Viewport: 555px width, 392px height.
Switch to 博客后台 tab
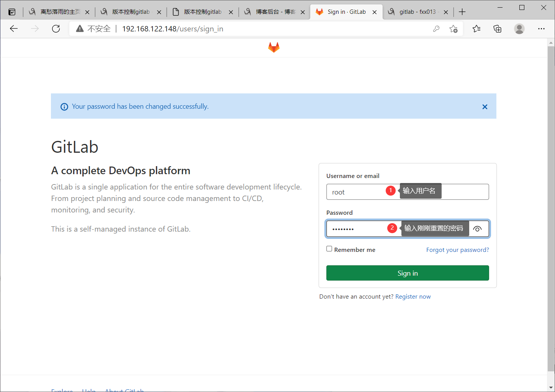[274, 12]
